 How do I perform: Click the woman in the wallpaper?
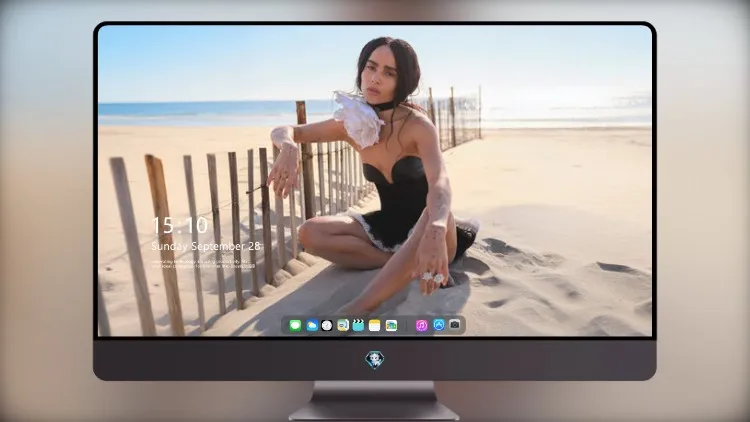[383, 172]
